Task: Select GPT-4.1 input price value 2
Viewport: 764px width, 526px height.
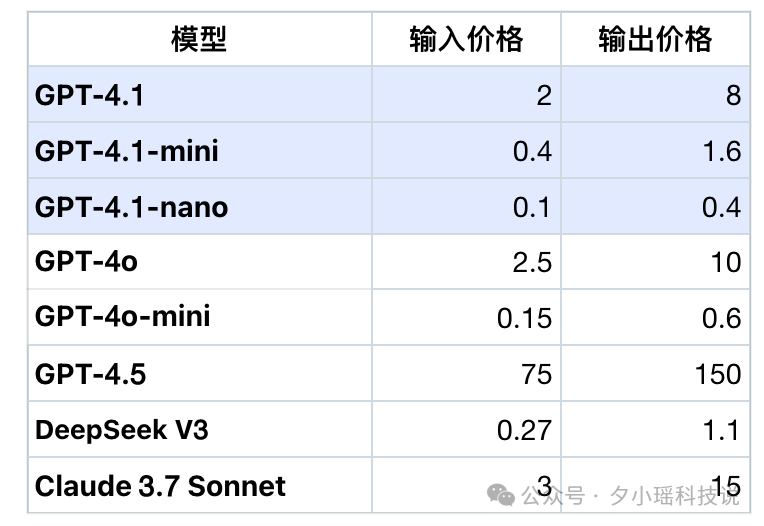Action: (543, 96)
